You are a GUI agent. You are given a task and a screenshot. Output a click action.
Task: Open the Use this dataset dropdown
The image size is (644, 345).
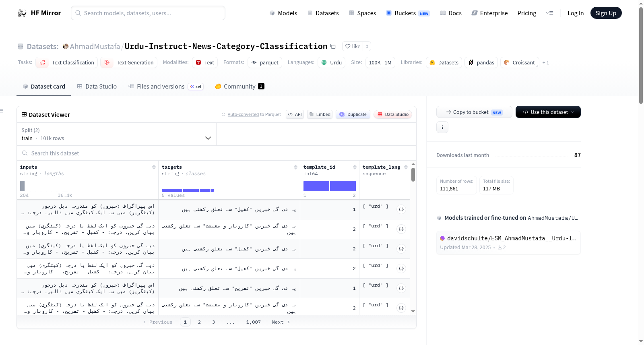pos(548,112)
